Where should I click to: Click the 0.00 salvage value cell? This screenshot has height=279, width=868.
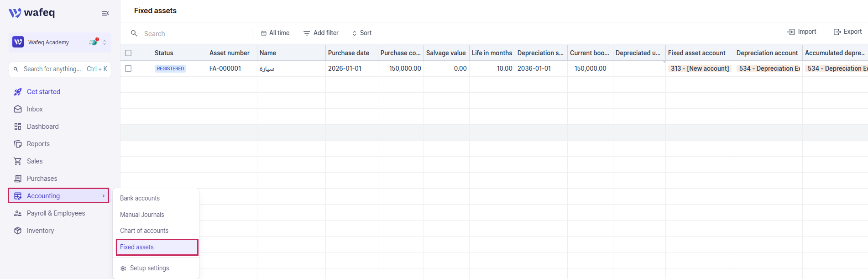click(x=446, y=68)
